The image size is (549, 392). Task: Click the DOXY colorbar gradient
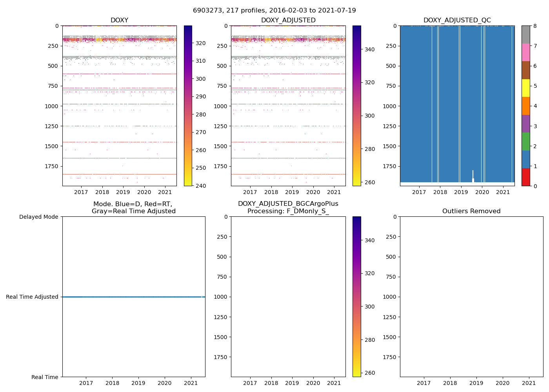pos(188,106)
